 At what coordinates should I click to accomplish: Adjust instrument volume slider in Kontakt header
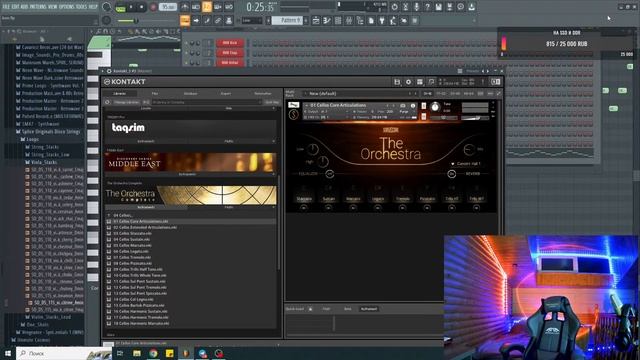pyautogui.click(x=475, y=118)
